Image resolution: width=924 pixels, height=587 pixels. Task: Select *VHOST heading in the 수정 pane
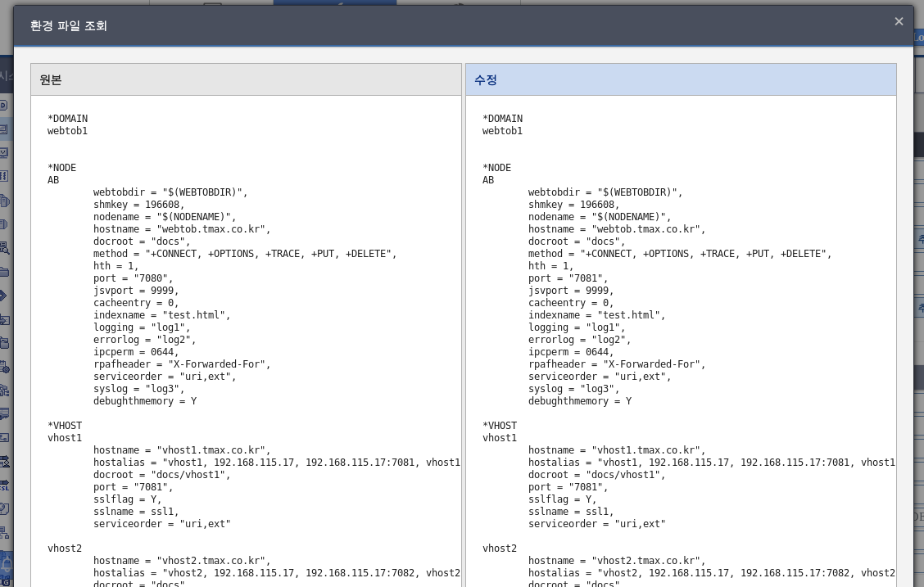[500, 426]
